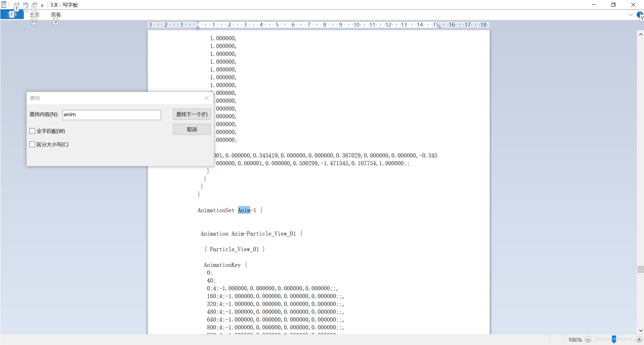Click the vertical scrollbar down arrow

[x=641, y=331]
